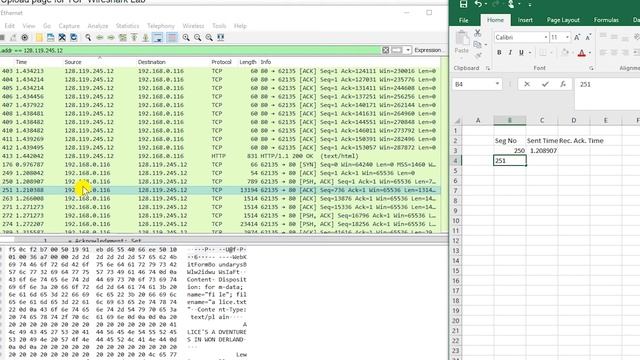
Task: Open Wireshark Capture menu
Action: [69, 26]
